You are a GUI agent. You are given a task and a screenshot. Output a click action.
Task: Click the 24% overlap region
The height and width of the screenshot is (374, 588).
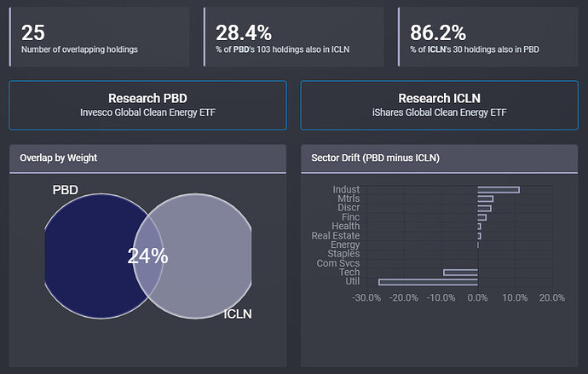click(147, 256)
